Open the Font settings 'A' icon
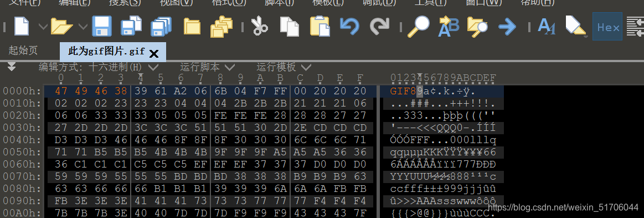The height and width of the screenshot is (218, 644). (547, 26)
